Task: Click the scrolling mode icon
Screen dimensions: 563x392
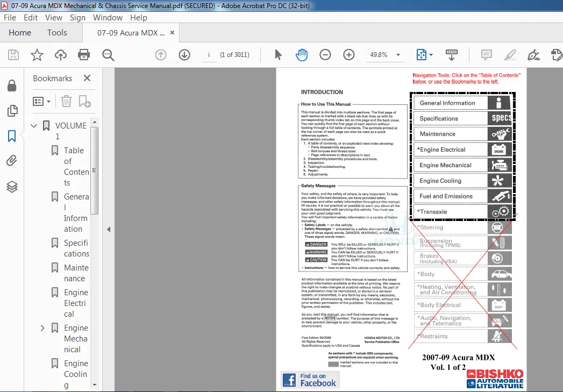Action: coord(451,55)
